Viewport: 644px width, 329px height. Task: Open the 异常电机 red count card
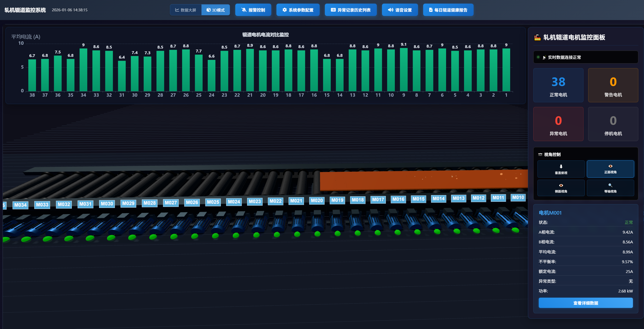click(558, 124)
